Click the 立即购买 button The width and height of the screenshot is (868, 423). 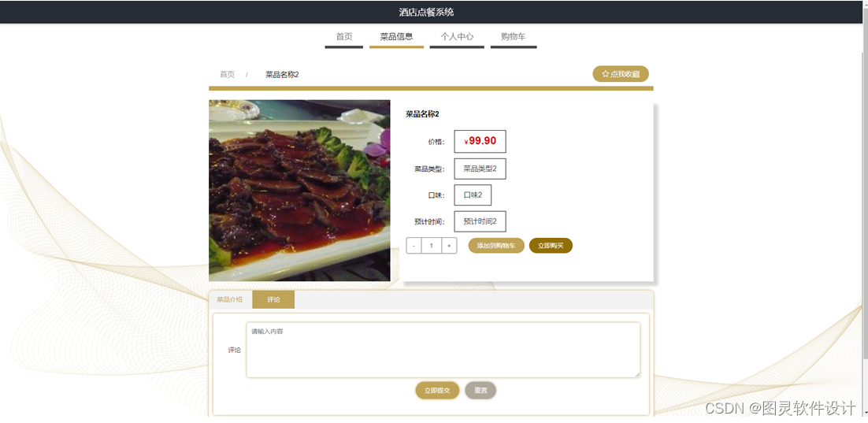[x=551, y=246]
